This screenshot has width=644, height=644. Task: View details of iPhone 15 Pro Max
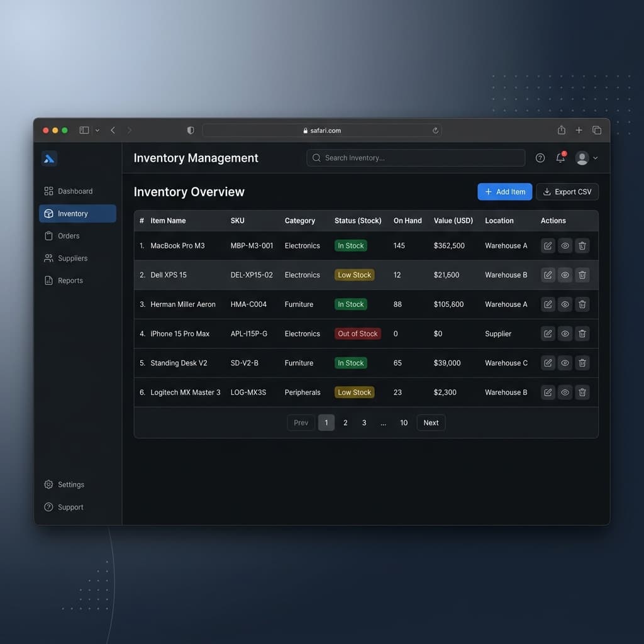565,333
